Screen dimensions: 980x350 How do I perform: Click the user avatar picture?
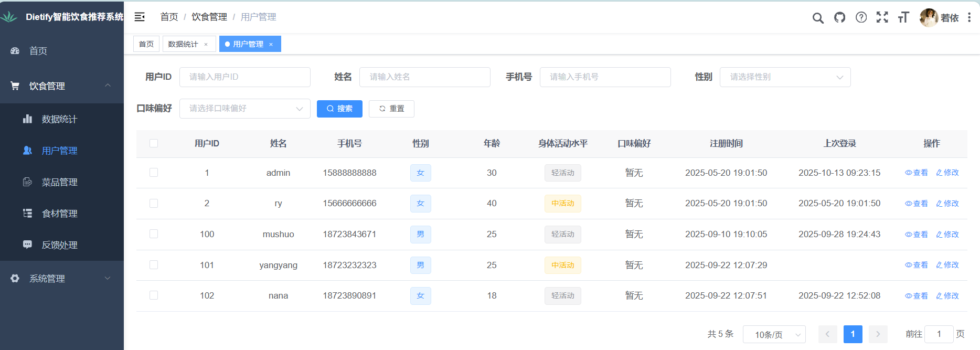click(x=928, y=17)
